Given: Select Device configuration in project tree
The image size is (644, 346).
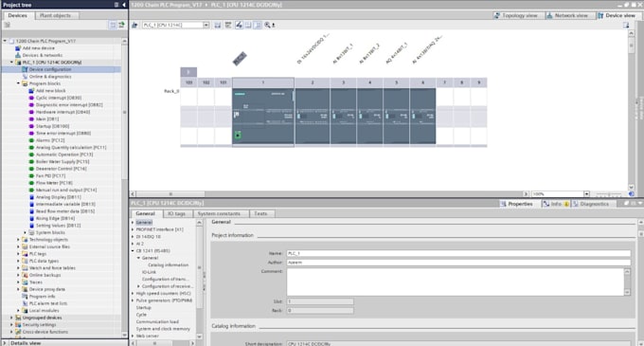Looking at the screenshot, I should (x=49, y=69).
